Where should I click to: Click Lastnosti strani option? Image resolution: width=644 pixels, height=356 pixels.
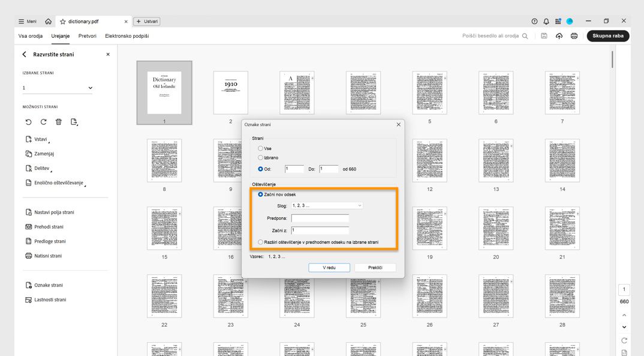(x=46, y=300)
